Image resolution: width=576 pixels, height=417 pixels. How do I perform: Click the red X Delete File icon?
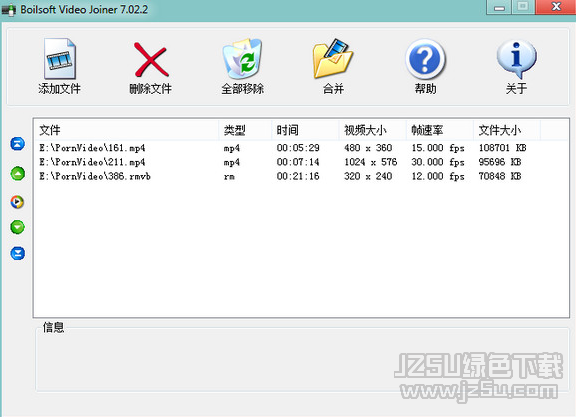[x=151, y=59]
